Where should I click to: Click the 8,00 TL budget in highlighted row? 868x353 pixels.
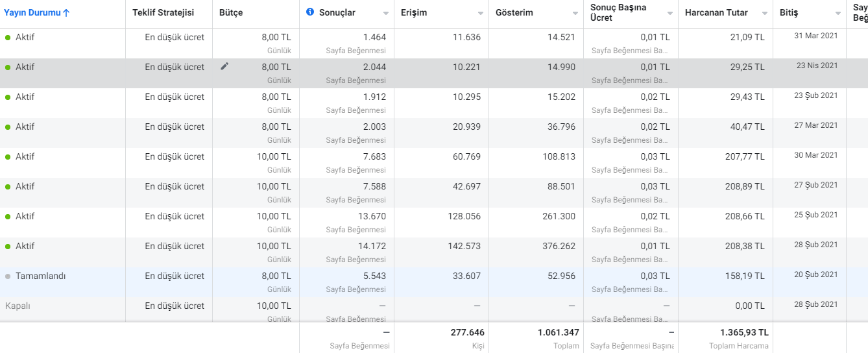coord(276,67)
